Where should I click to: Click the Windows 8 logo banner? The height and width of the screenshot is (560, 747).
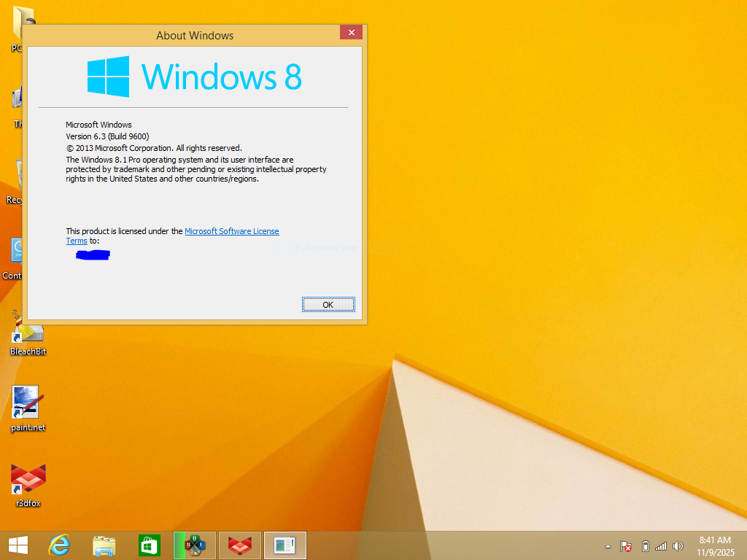click(194, 77)
